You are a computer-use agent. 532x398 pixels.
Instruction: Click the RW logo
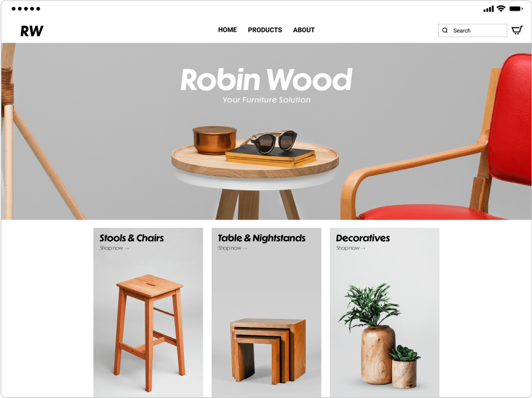coord(31,31)
